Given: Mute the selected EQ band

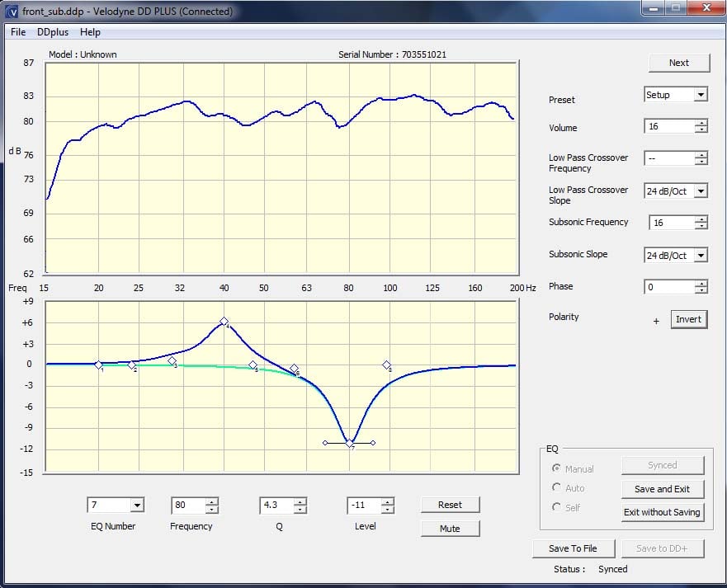Looking at the screenshot, I should point(450,528).
